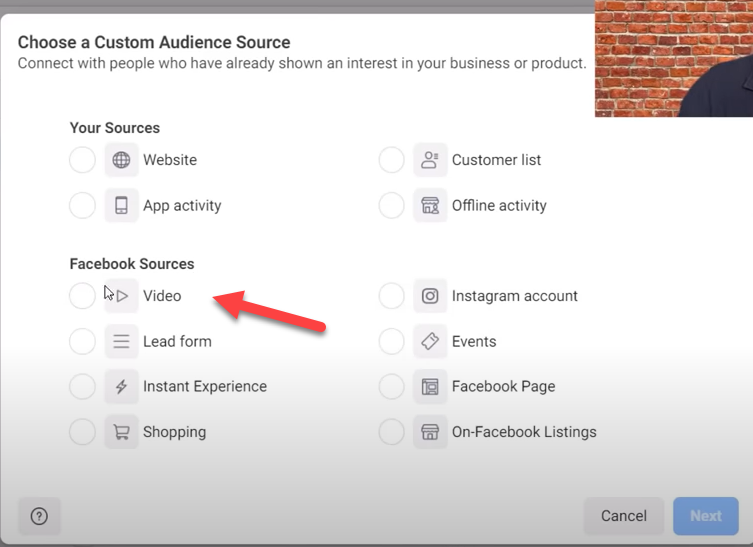The height and width of the screenshot is (547, 753).
Task: Click the Offline activity store icon
Action: coord(430,206)
